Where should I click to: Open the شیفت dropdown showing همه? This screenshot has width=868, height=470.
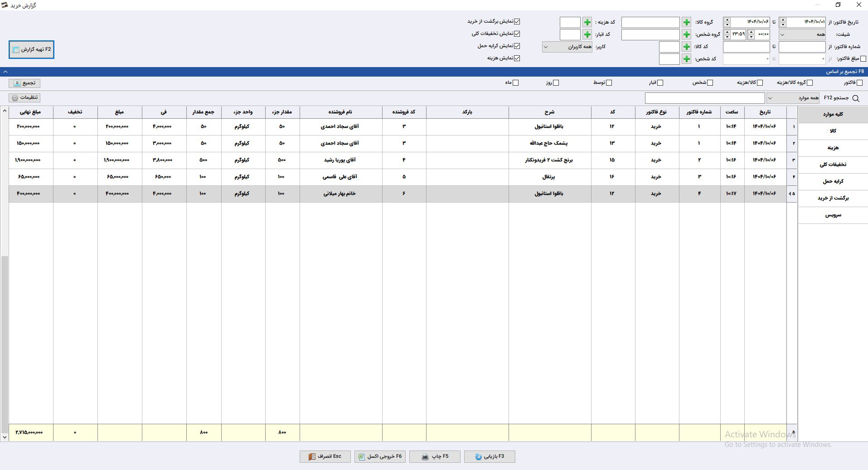pos(803,34)
